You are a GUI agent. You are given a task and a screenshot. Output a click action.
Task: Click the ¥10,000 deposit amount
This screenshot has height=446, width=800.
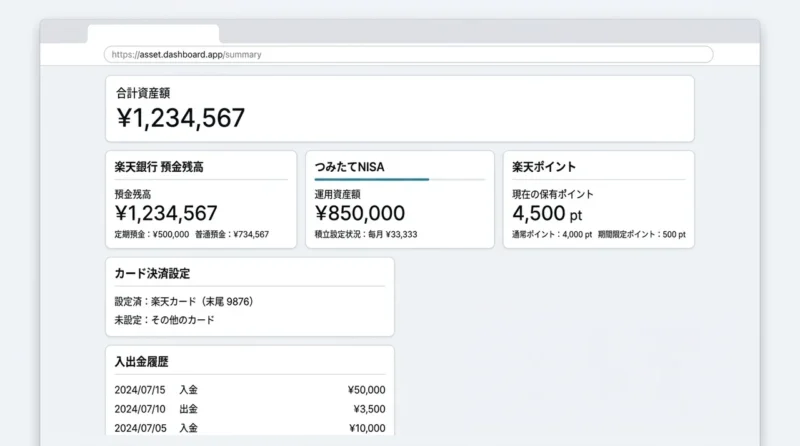[367, 428]
